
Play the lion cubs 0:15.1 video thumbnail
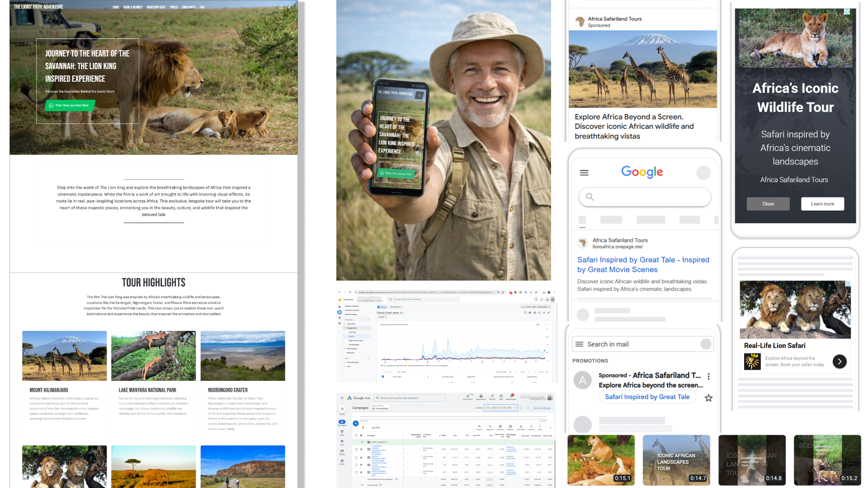pyautogui.click(x=601, y=460)
